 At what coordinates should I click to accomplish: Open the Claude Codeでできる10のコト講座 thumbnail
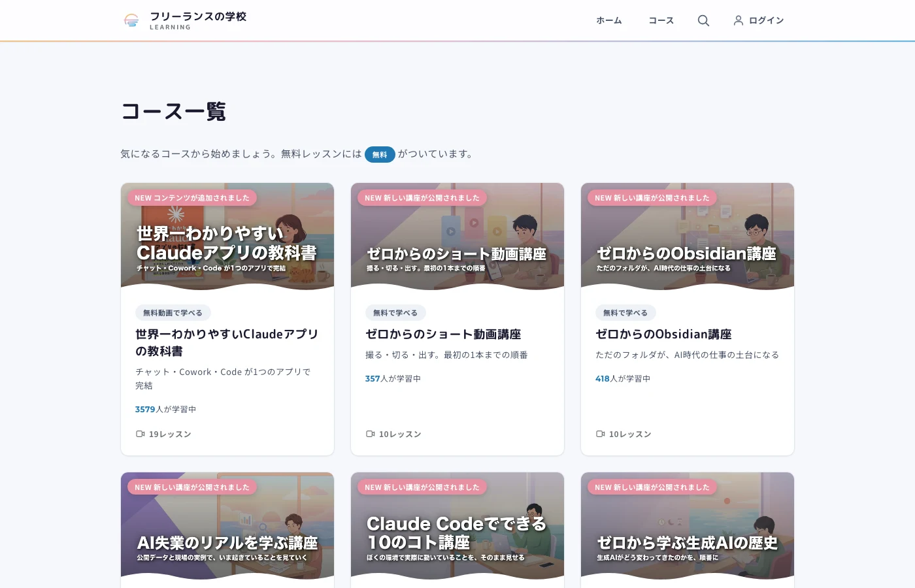click(457, 525)
